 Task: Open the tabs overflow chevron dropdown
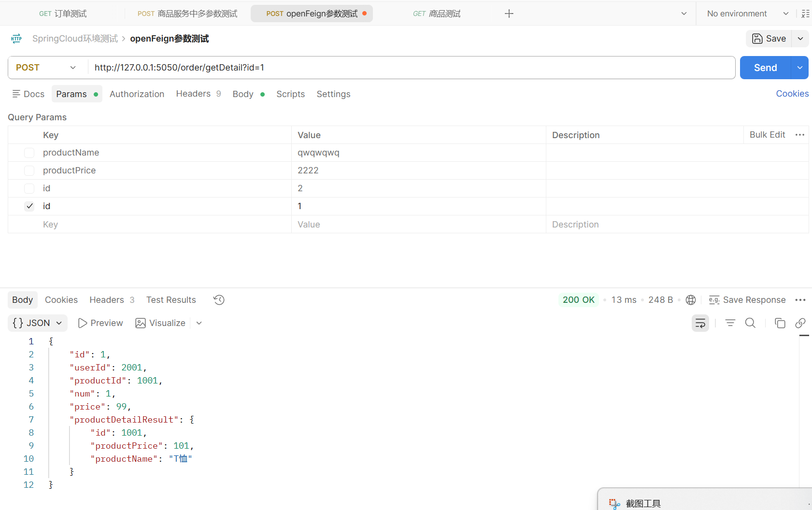click(x=684, y=14)
